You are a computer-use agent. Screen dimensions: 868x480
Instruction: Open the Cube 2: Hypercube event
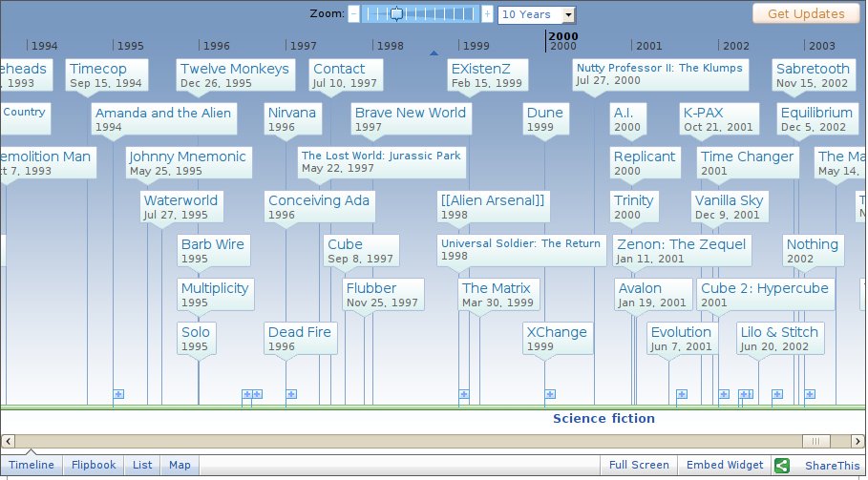pyautogui.click(x=766, y=294)
